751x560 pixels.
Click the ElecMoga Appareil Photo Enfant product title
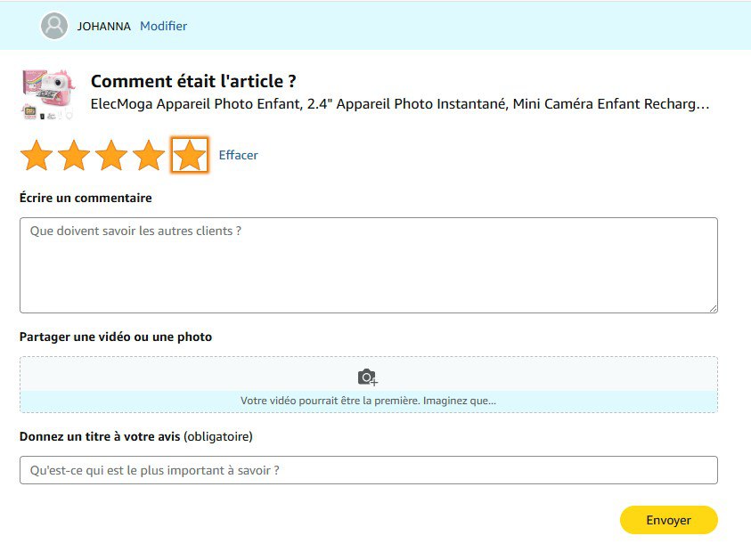pyautogui.click(x=400, y=104)
